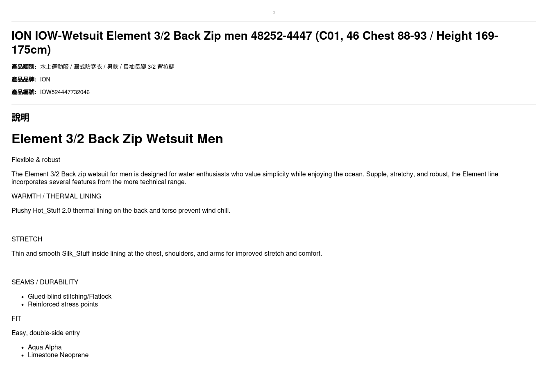Select the 男款 breadcrumb category
This screenshot has height=392, width=544.
coord(112,67)
